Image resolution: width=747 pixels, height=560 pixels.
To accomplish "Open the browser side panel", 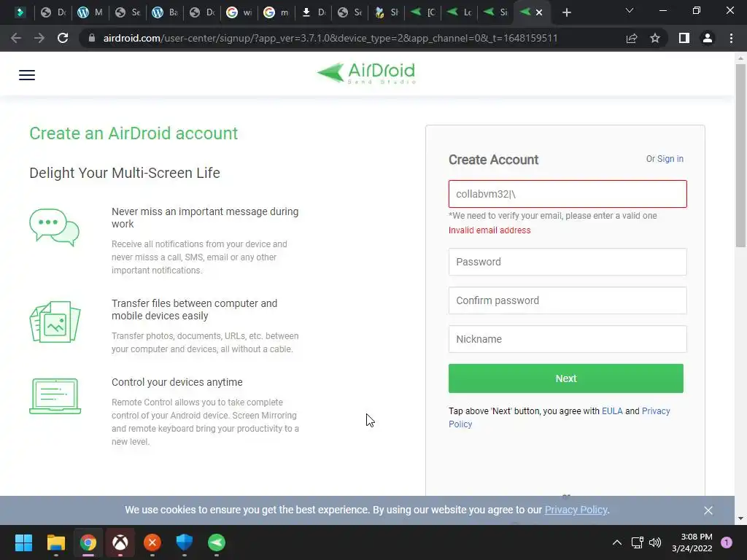I will (684, 38).
